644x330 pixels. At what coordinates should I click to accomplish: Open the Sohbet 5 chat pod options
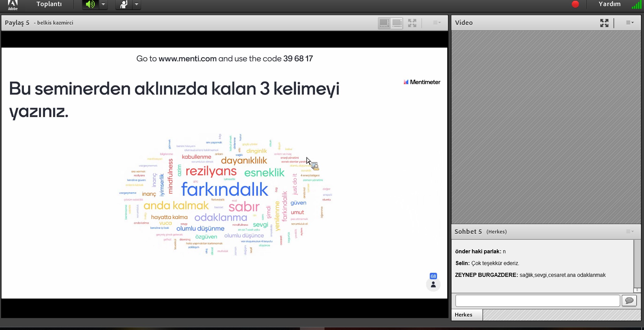(630, 231)
